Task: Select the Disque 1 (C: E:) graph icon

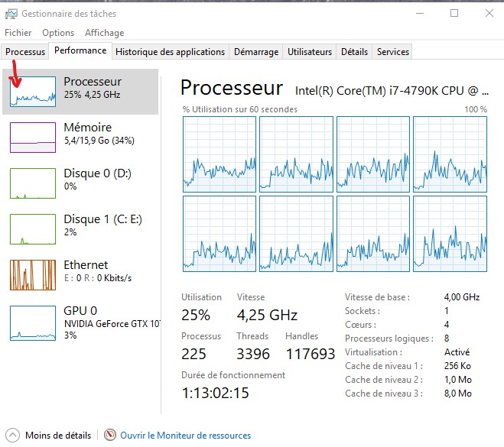Action: click(x=33, y=229)
